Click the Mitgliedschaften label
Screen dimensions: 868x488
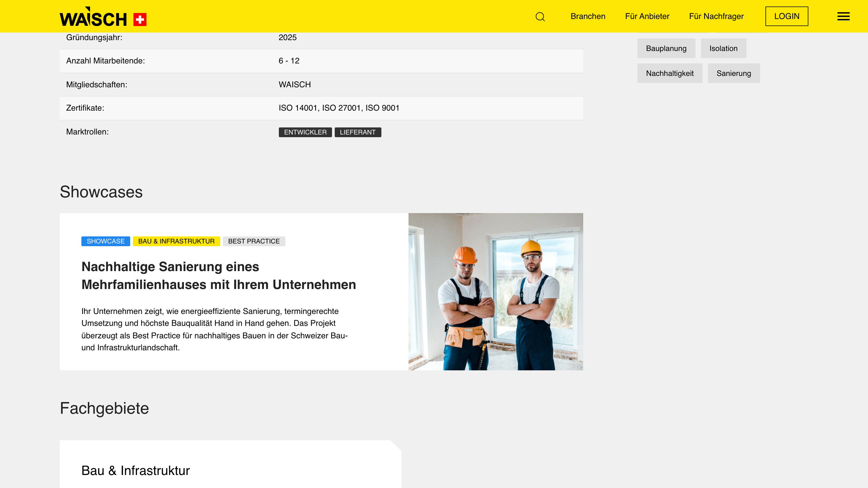click(96, 84)
